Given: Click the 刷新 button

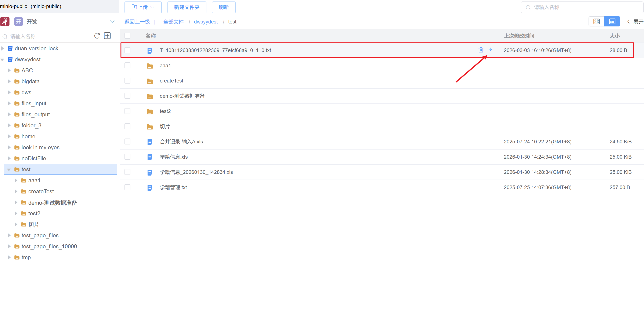Looking at the screenshot, I should point(224,7).
